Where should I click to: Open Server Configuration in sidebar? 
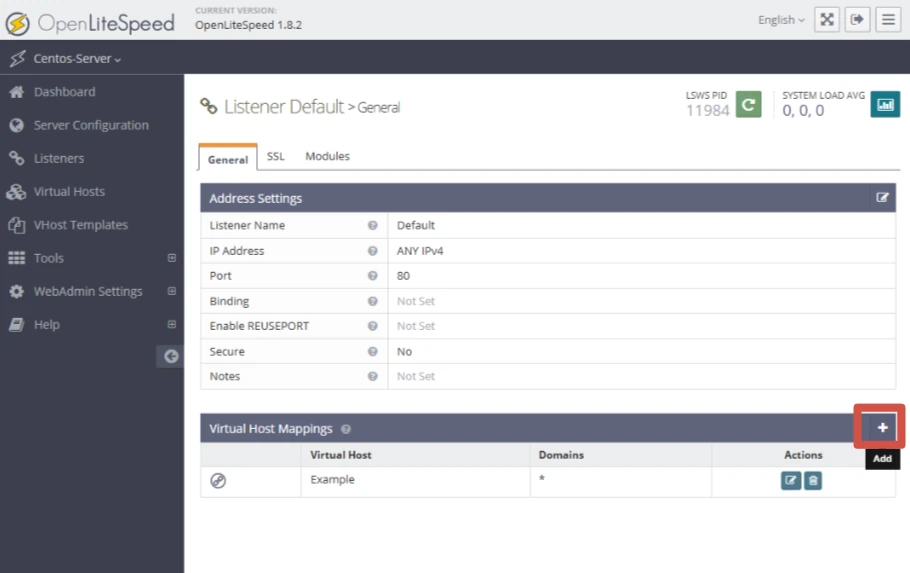[91, 125]
